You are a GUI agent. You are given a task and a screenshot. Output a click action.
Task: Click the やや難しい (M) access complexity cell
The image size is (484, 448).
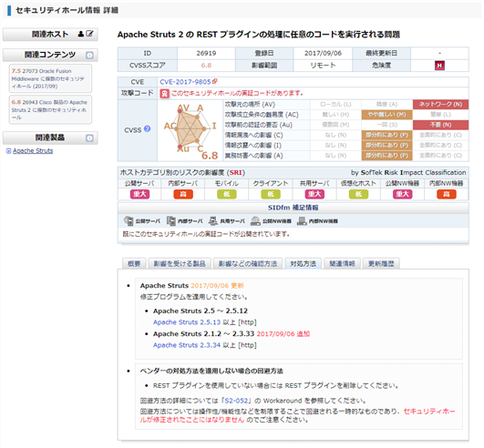tap(386, 115)
